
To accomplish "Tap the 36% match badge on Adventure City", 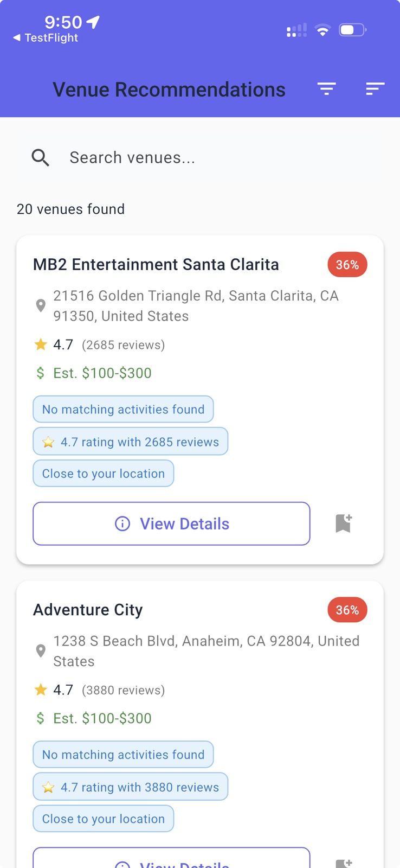I will pyautogui.click(x=347, y=610).
